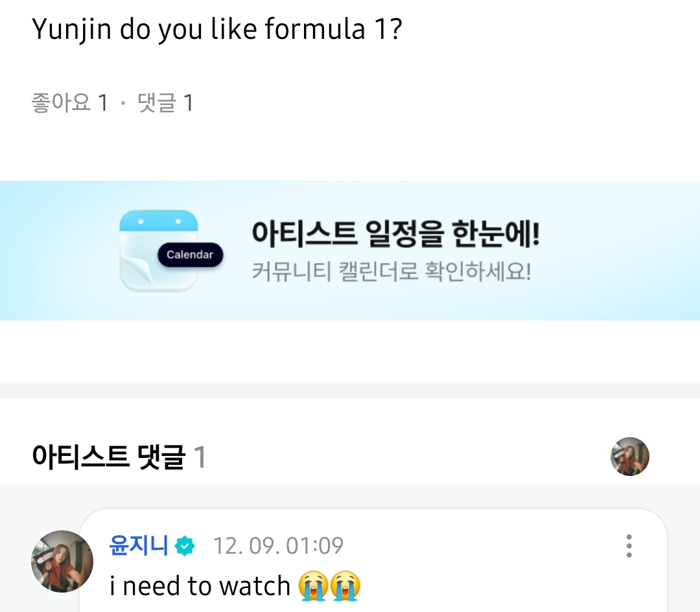
Task: Open the 댓글 1 comment count
Action: pos(165,103)
